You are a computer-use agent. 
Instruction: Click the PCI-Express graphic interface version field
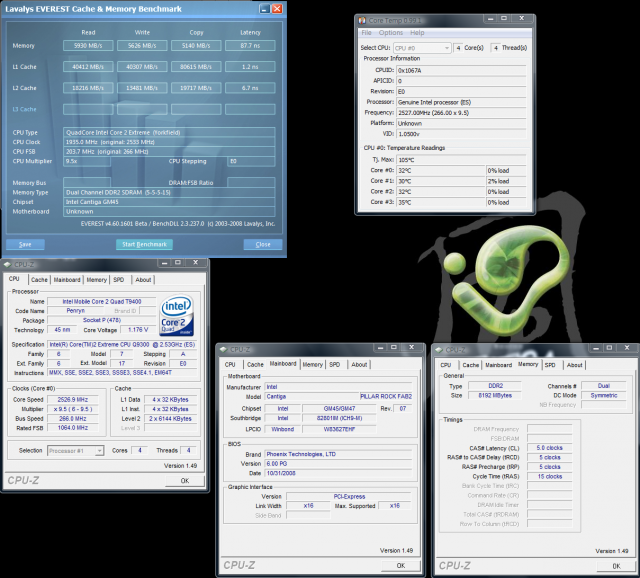[349, 496]
